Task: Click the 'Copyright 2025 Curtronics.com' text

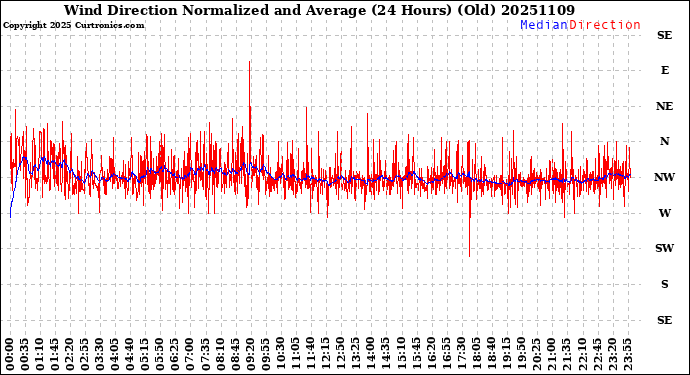Action: [x=73, y=25]
